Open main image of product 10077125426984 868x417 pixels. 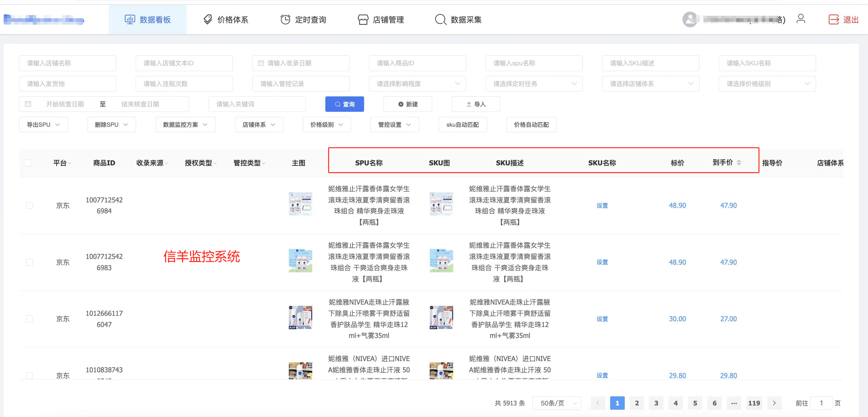300,204
